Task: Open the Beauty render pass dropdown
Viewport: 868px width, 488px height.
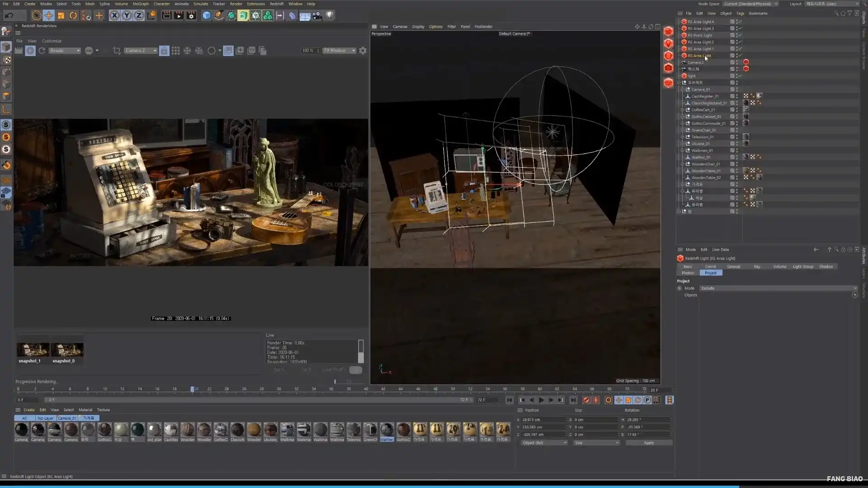Action: [x=64, y=51]
